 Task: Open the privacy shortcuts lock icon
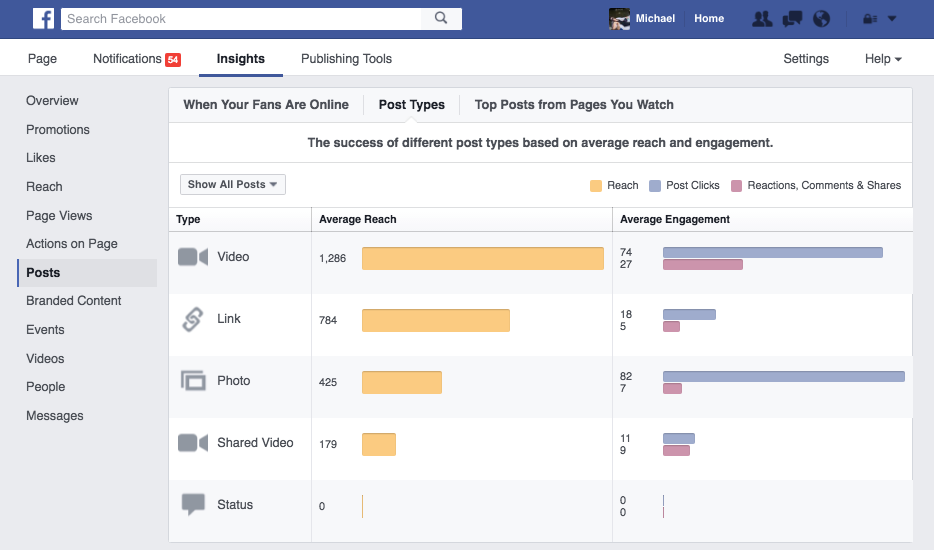(870, 19)
